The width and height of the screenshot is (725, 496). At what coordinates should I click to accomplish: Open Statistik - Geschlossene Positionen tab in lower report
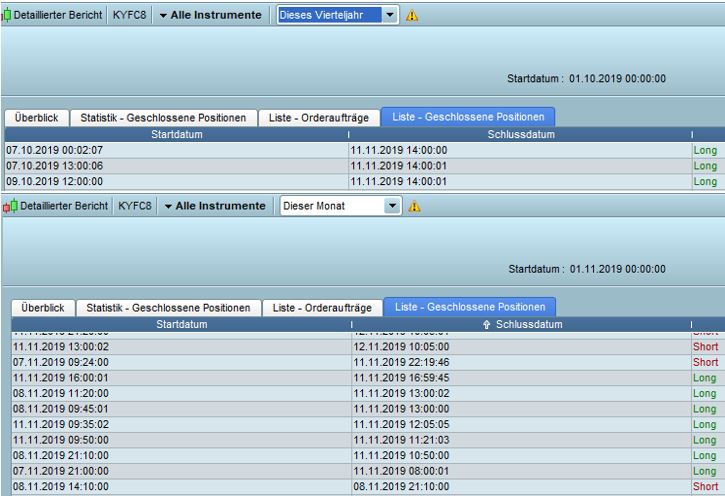pos(168,308)
